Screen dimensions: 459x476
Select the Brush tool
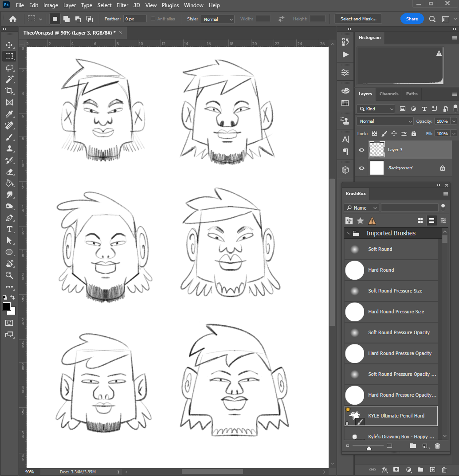9,137
